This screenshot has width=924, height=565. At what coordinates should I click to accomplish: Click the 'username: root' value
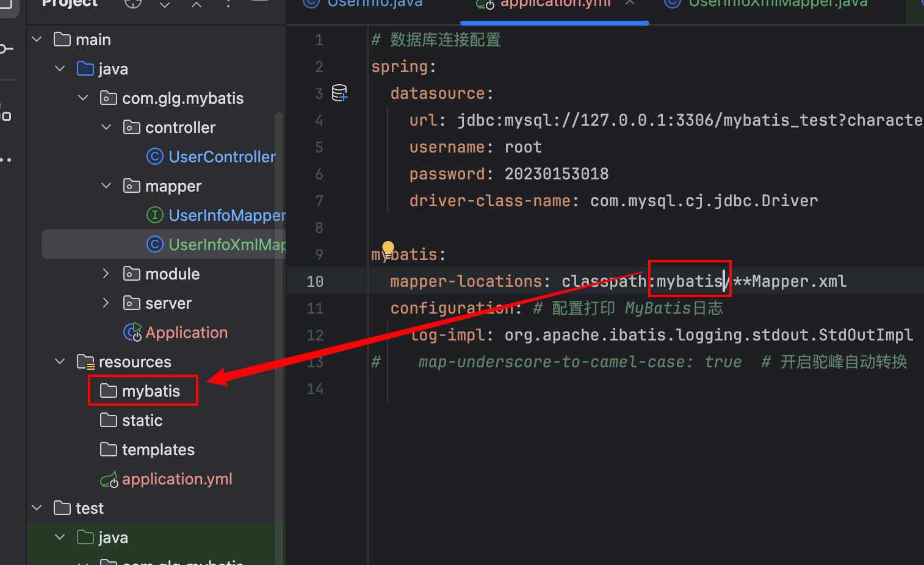click(x=523, y=147)
